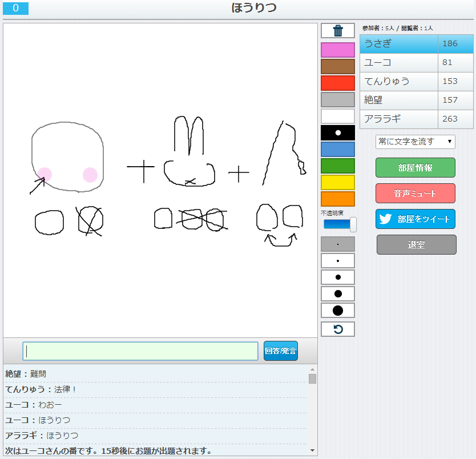Open the 常に文字を流す dropdown
Viewport: 476px width, 459px height.
click(415, 142)
